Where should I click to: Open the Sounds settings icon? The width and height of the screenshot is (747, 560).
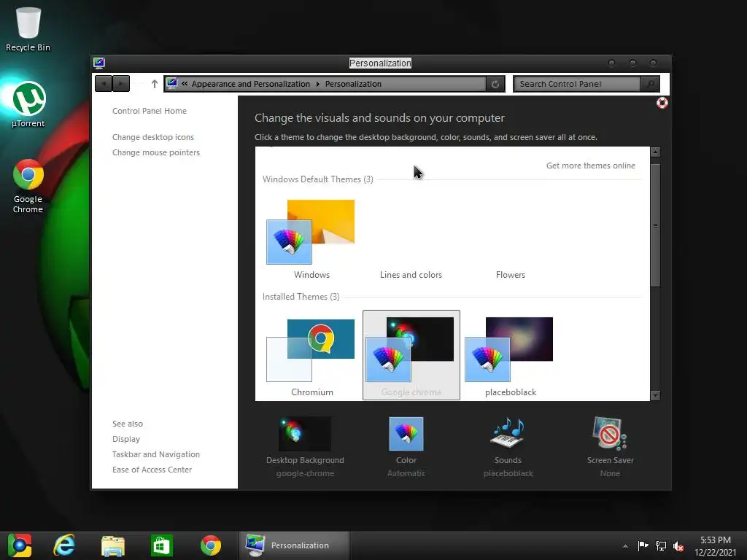pos(508,433)
